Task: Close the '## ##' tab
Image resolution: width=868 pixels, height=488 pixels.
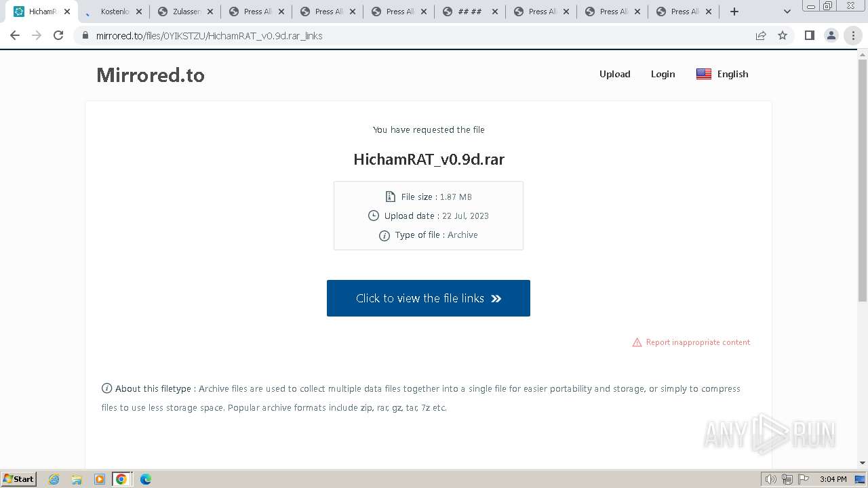Action: pyautogui.click(x=494, y=12)
